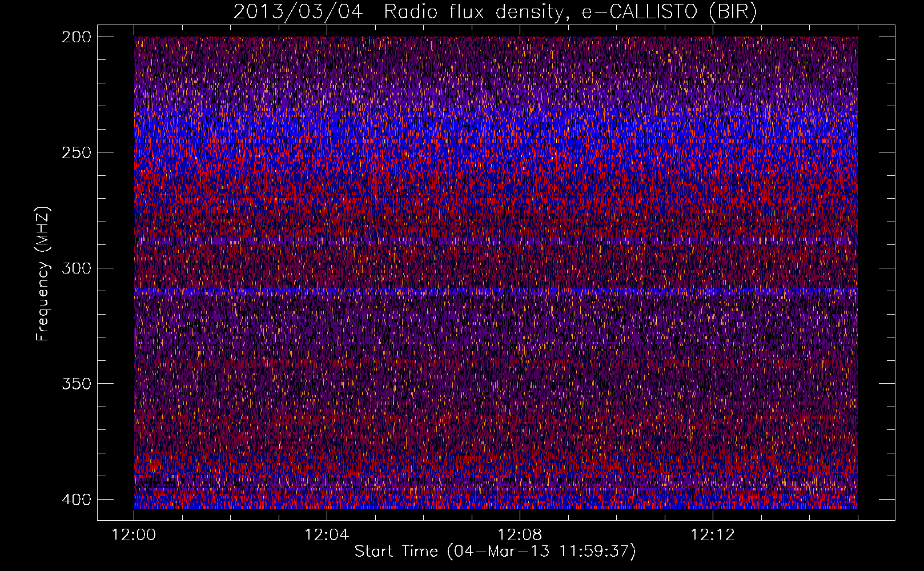Inspect the bright blue line near 310 MHz
This screenshot has height=571, width=924.
click(496, 291)
